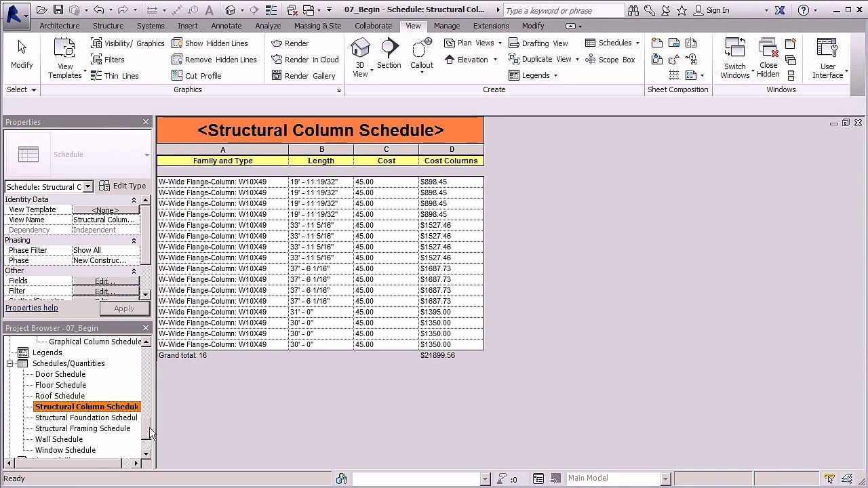This screenshot has width=868, height=488.
Task: Collapse the Schedules/Quantities tree node
Action: [10, 363]
